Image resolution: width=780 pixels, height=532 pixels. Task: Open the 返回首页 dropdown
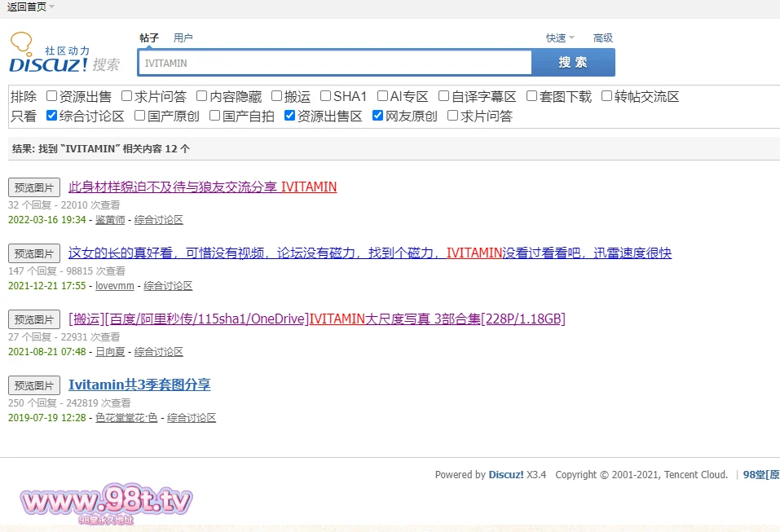30,7
